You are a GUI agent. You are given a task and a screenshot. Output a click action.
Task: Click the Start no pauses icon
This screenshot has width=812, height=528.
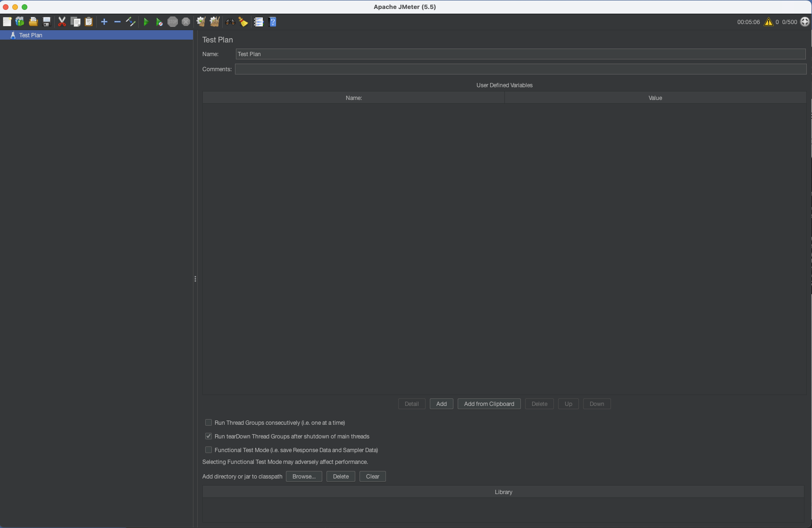click(x=159, y=22)
